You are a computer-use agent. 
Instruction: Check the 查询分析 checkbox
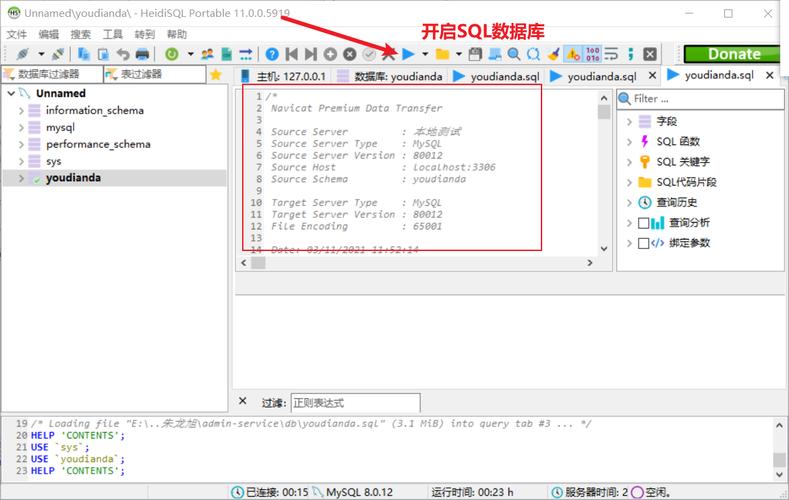pyautogui.click(x=643, y=223)
